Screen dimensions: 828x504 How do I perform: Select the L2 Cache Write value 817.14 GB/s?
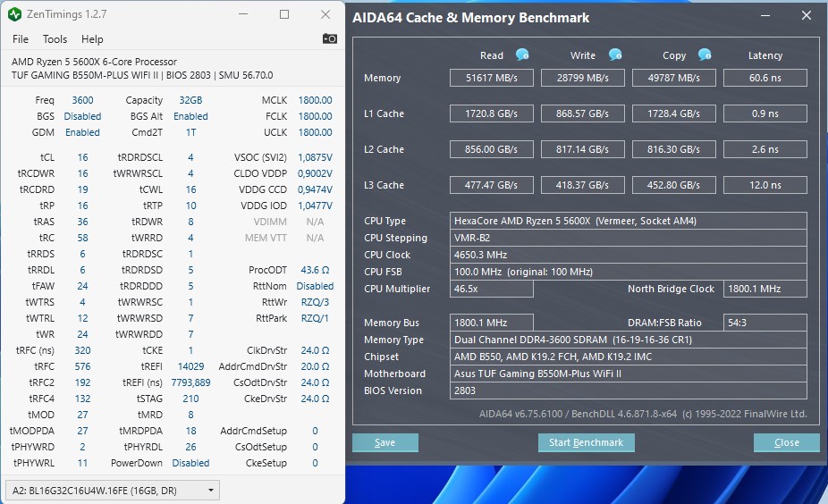coord(582,149)
